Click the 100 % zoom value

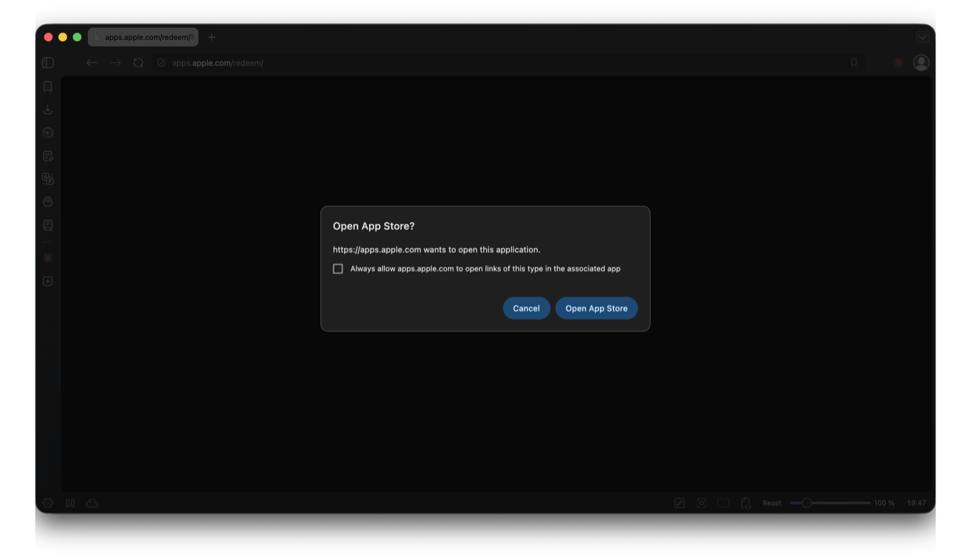tap(884, 503)
